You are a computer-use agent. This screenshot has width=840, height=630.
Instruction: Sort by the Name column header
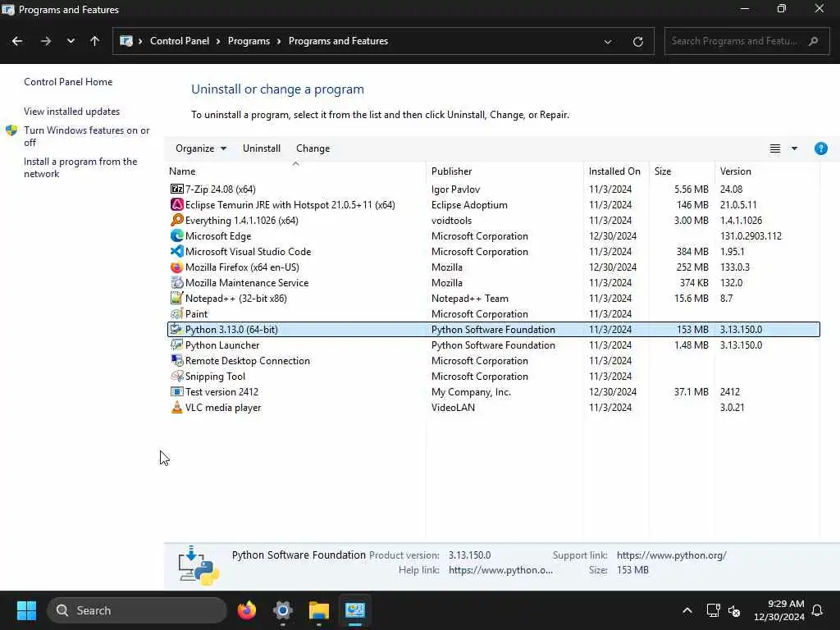click(295, 171)
